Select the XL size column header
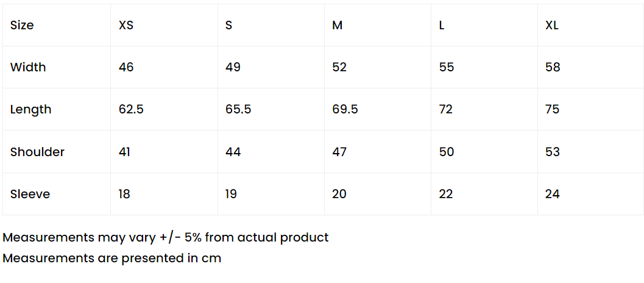 (x=590, y=25)
